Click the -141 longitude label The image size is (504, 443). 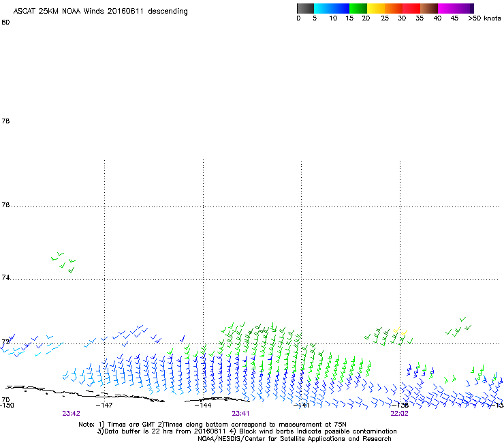pyautogui.click(x=301, y=406)
